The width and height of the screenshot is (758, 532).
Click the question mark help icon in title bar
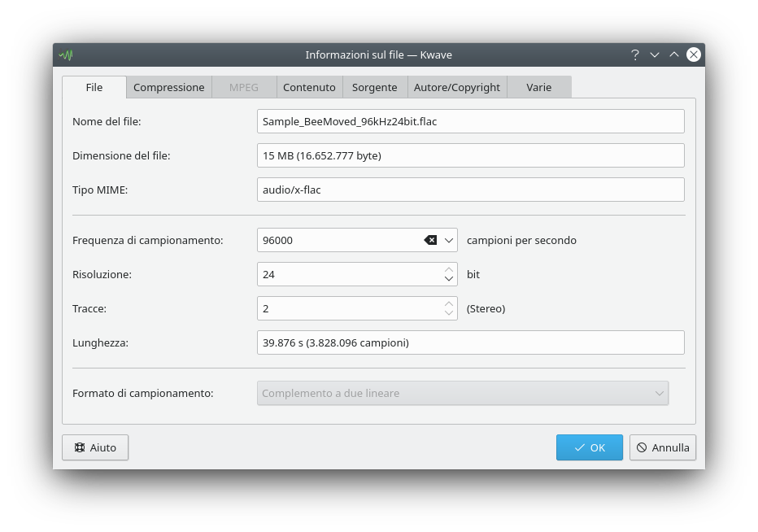635,55
